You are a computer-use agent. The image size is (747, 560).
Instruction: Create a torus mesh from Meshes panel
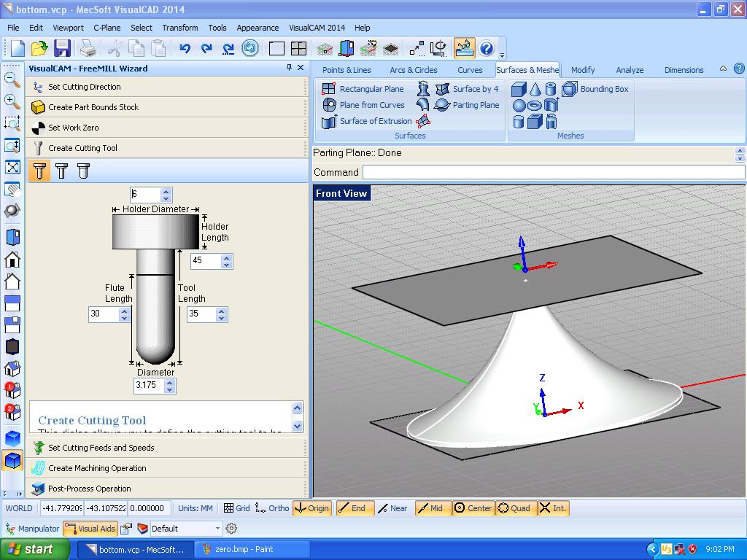(x=535, y=106)
